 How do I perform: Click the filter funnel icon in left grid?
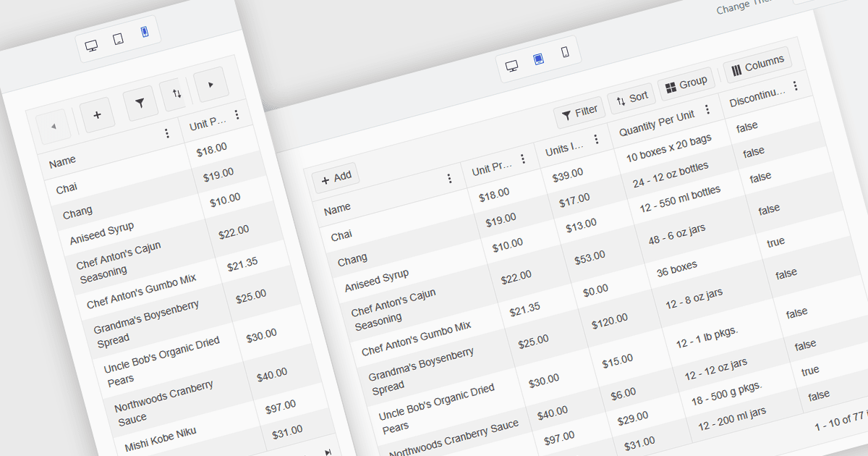(140, 104)
